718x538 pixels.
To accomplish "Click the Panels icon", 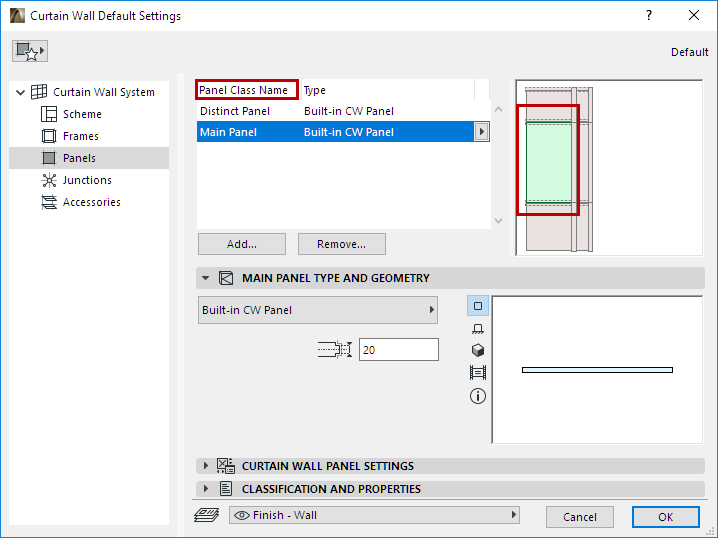I will (49, 158).
